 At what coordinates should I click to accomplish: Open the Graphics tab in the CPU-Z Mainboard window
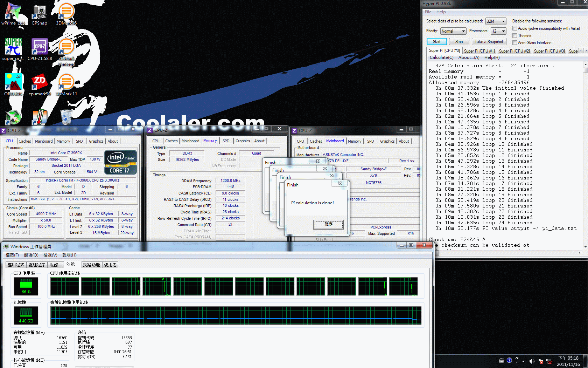(387, 141)
